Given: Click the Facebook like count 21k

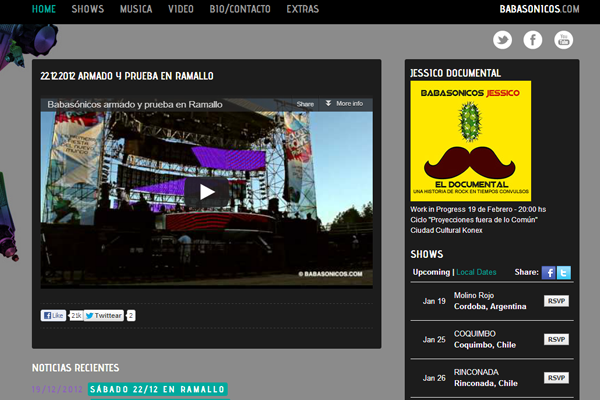Looking at the screenshot, I should click(76, 315).
